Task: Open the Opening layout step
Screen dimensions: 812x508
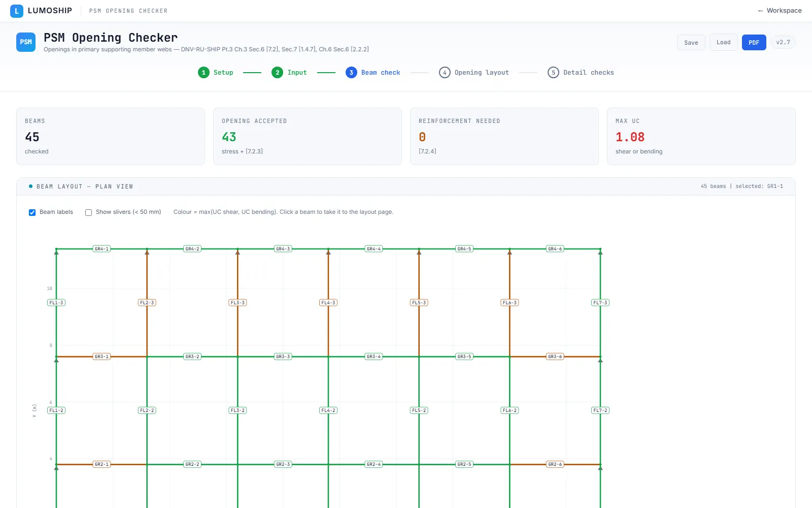Action: (474, 73)
